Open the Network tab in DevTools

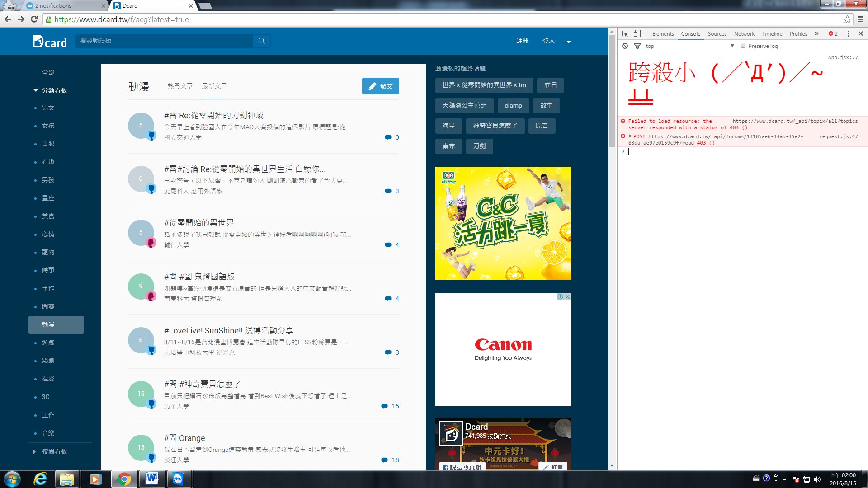tap(744, 34)
